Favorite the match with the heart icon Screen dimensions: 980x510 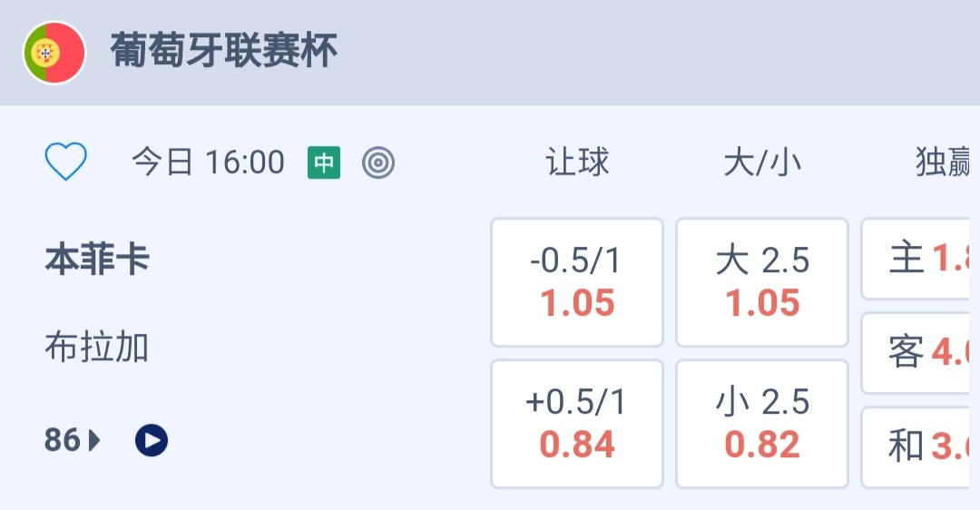click(66, 162)
